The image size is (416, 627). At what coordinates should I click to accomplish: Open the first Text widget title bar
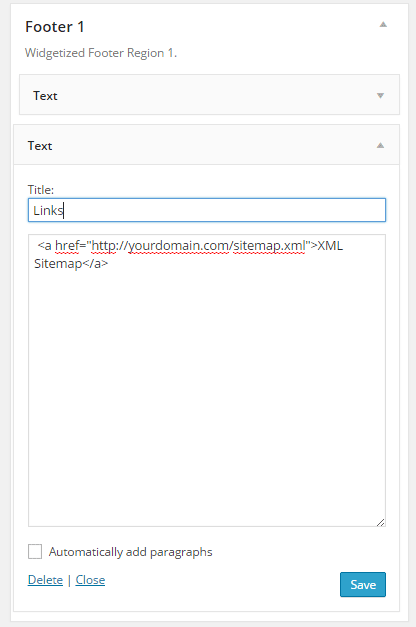[209, 95]
